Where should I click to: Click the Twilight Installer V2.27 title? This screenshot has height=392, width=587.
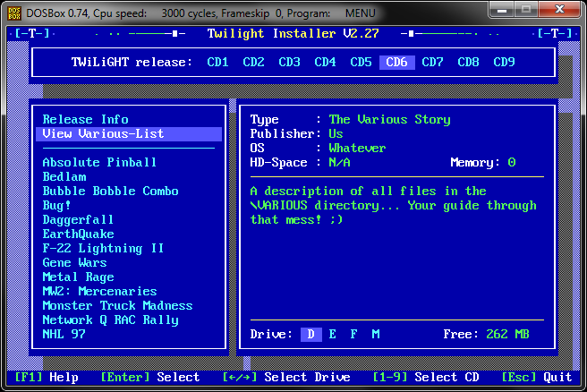(x=293, y=34)
